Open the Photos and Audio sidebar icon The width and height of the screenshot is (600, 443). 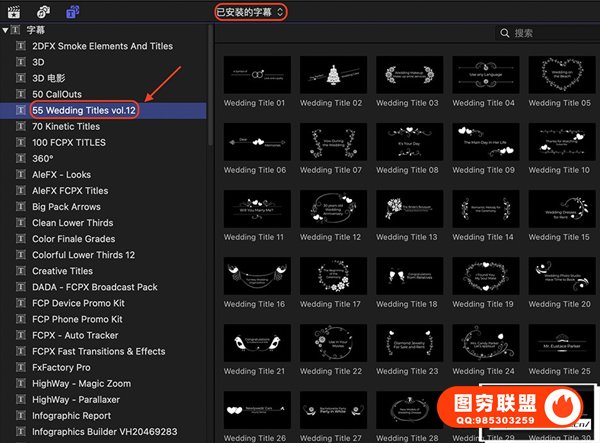click(43, 12)
